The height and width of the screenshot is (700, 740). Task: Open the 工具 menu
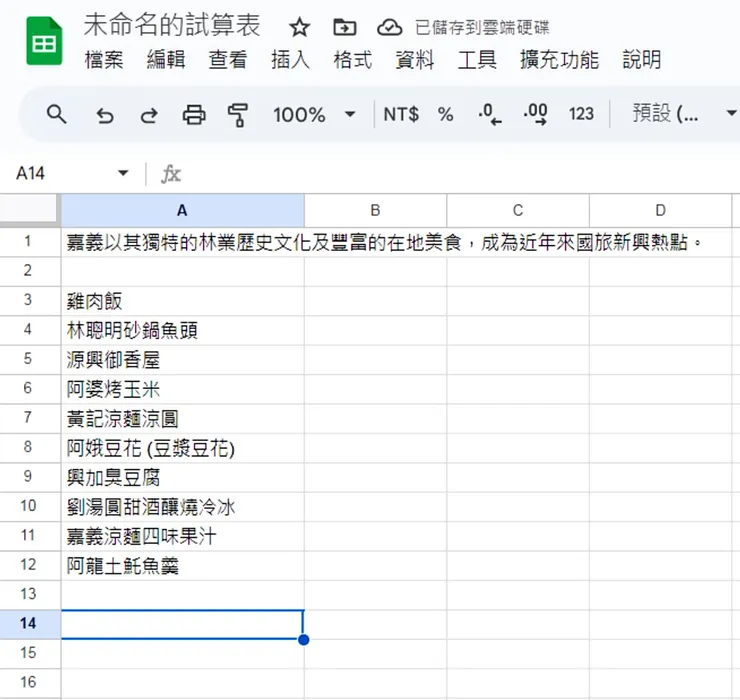point(477,60)
